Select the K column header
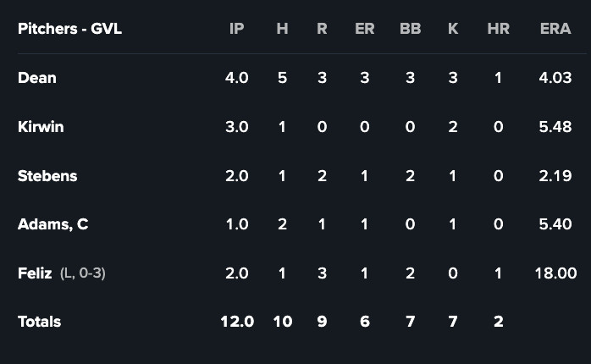This screenshot has height=364, width=591. (x=453, y=29)
